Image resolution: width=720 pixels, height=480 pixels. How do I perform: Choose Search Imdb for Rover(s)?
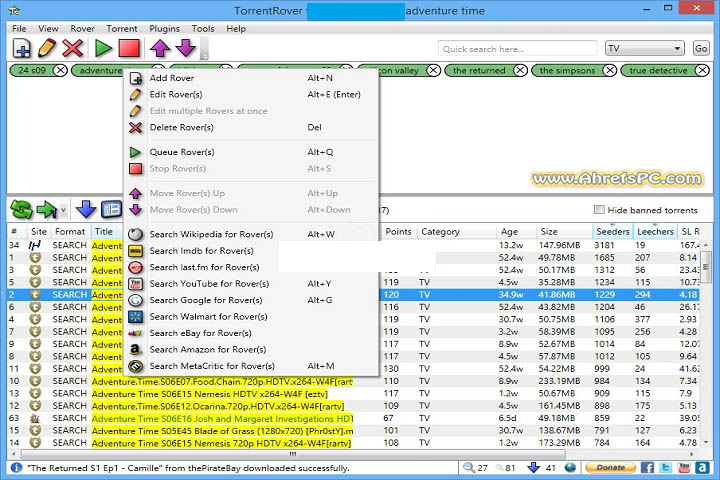(x=251, y=251)
